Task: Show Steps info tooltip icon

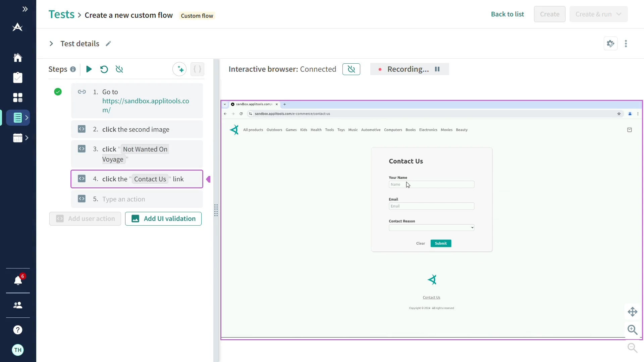Action: click(x=73, y=69)
